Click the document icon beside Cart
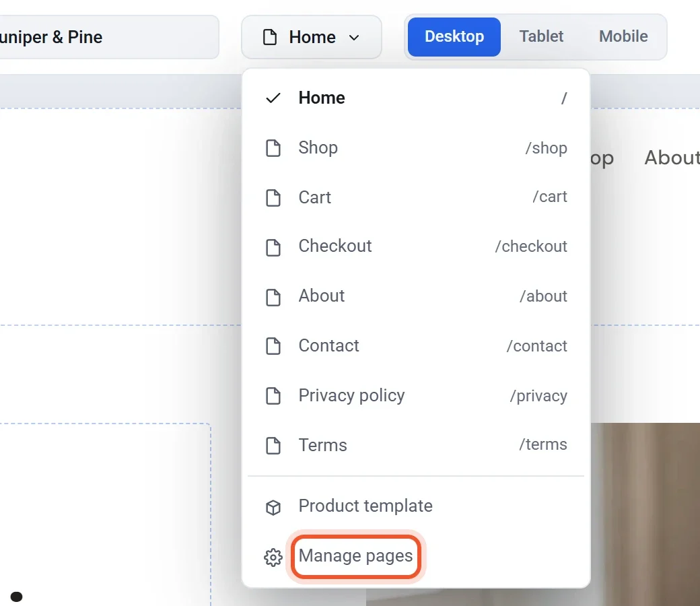The width and height of the screenshot is (700, 606). 273,197
